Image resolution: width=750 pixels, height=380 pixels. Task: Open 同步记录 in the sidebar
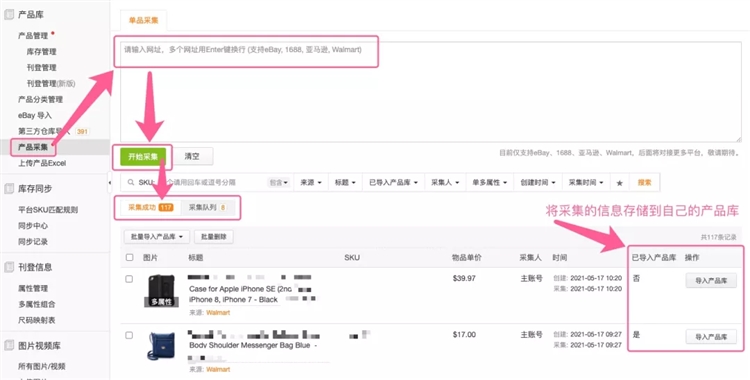(33, 242)
